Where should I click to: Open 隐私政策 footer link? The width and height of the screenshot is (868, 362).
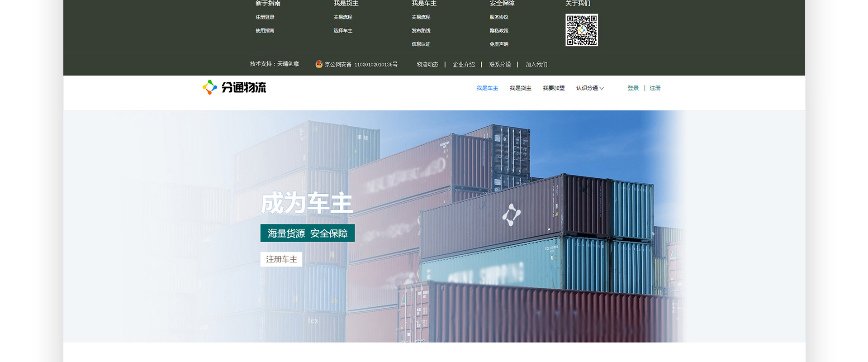pyautogui.click(x=499, y=31)
